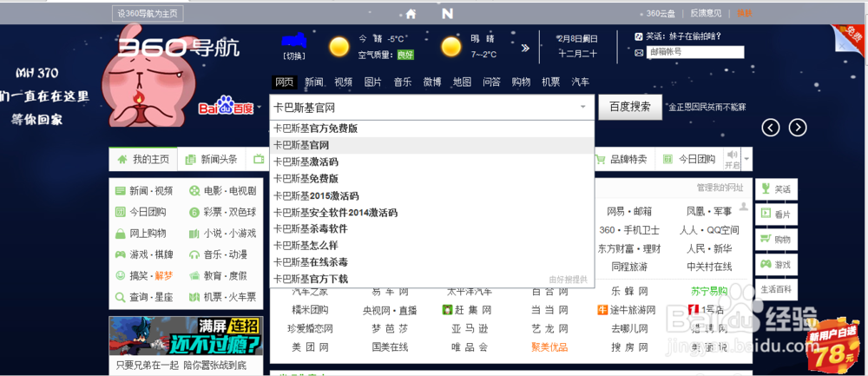This screenshot has width=868, height=376.
Task: Click the 邮箱帐号 input field
Action: (x=695, y=53)
